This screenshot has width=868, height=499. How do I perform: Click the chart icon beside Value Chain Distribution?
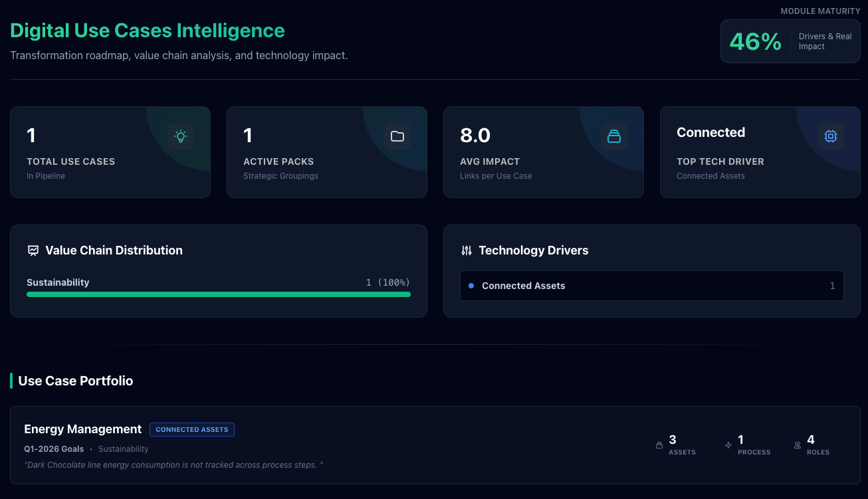[33, 250]
